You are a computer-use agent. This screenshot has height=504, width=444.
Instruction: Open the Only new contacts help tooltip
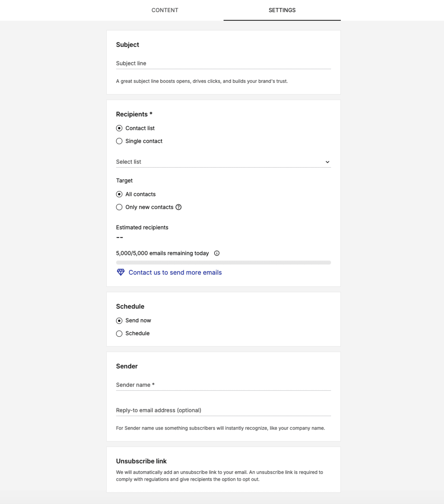(178, 207)
